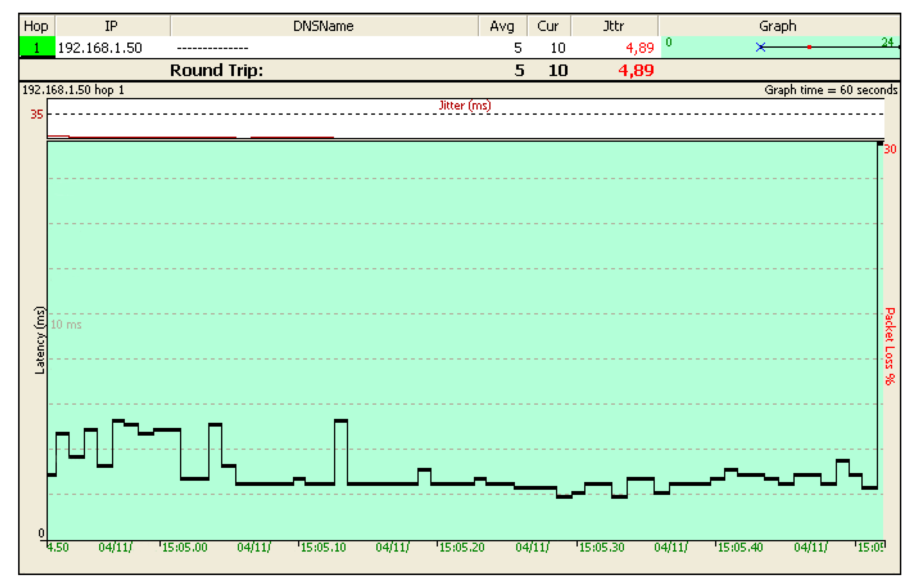The height and width of the screenshot is (588, 918).
Task: Click the Avg column header
Action: pos(502,26)
